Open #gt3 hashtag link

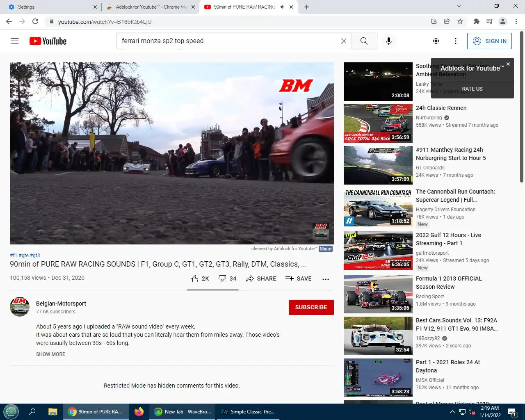pos(35,255)
